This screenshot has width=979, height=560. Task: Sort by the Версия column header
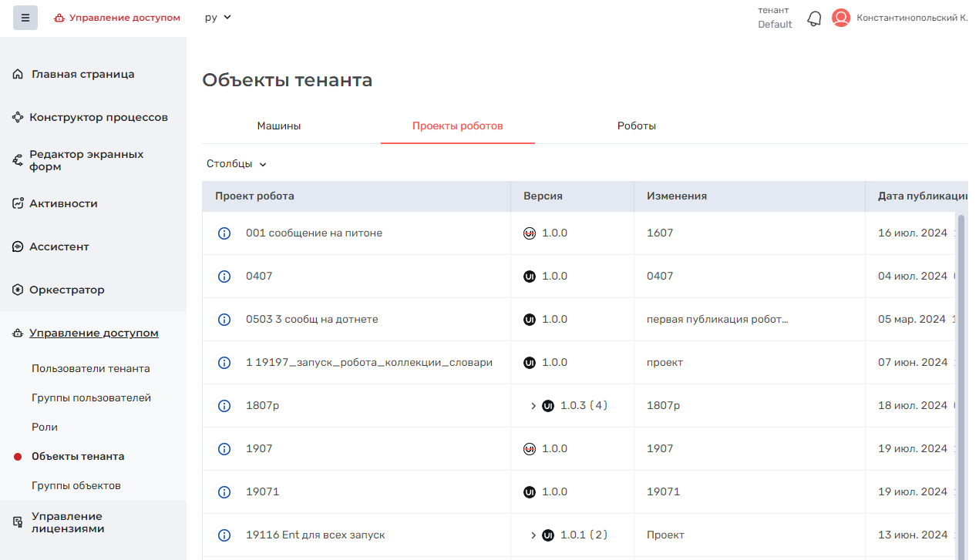pos(543,196)
